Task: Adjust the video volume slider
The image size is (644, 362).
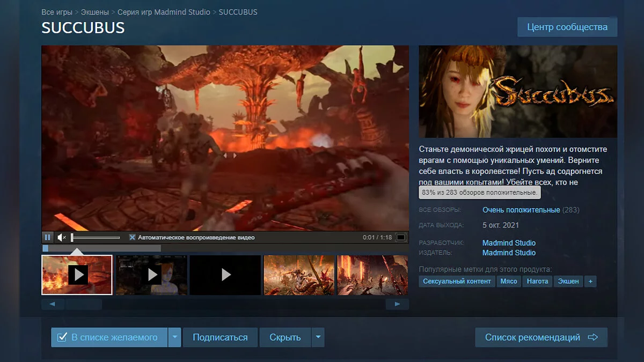Action: pyautogui.click(x=96, y=237)
